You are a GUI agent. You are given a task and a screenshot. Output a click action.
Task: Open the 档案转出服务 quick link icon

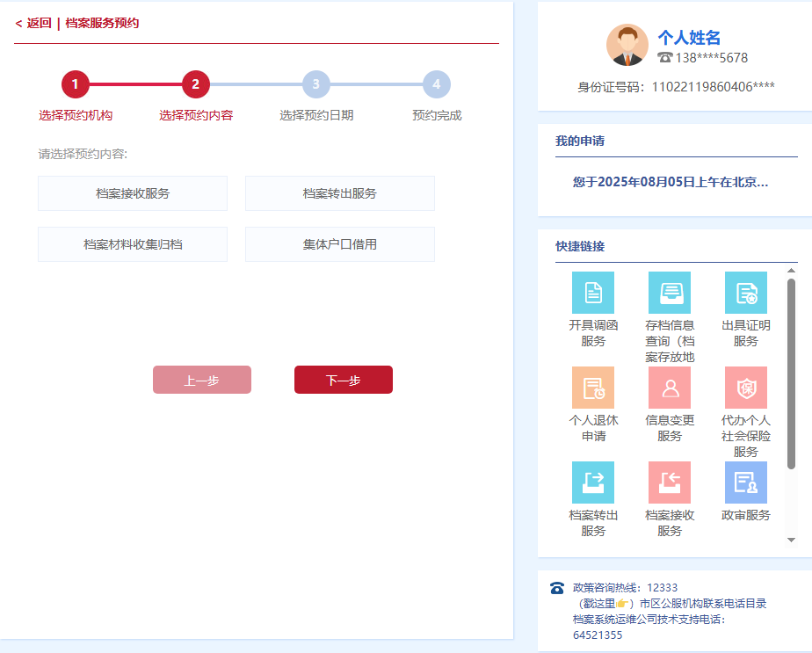coord(593,482)
